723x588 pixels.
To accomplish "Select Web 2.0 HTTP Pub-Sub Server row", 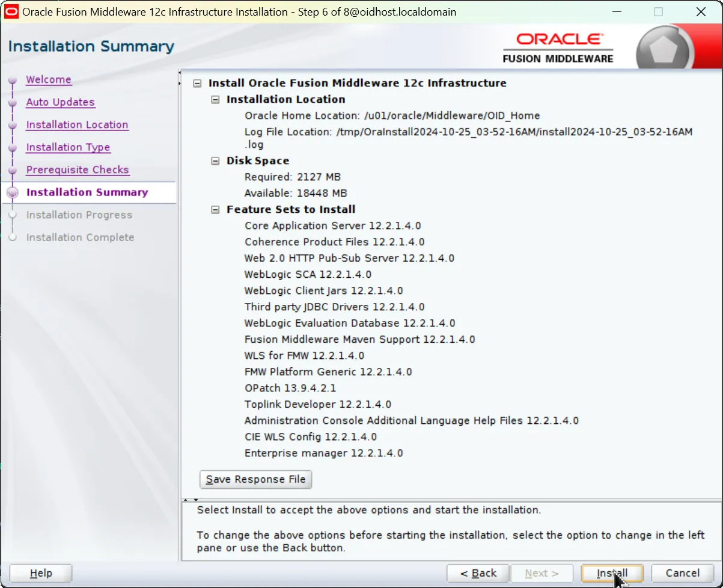I will [x=349, y=259].
